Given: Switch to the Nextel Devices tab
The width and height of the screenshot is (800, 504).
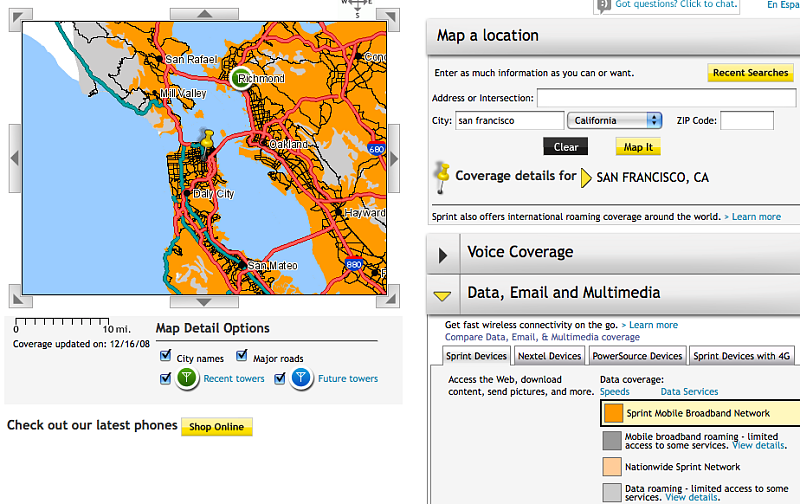Looking at the screenshot, I should (549, 356).
